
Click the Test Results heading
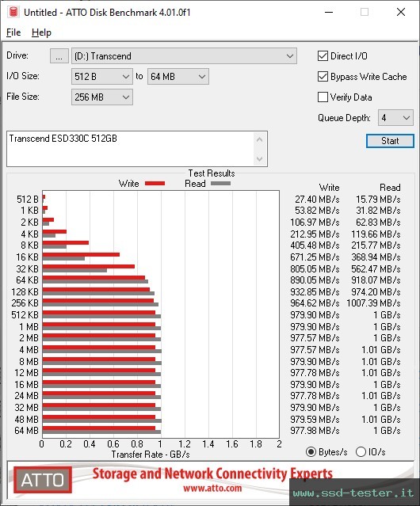point(212,173)
